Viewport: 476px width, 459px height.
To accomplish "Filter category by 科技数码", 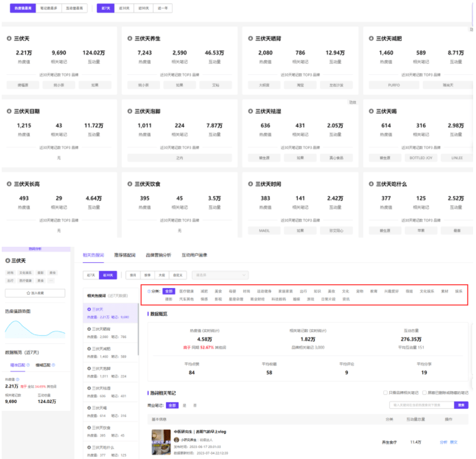I will [279, 299].
